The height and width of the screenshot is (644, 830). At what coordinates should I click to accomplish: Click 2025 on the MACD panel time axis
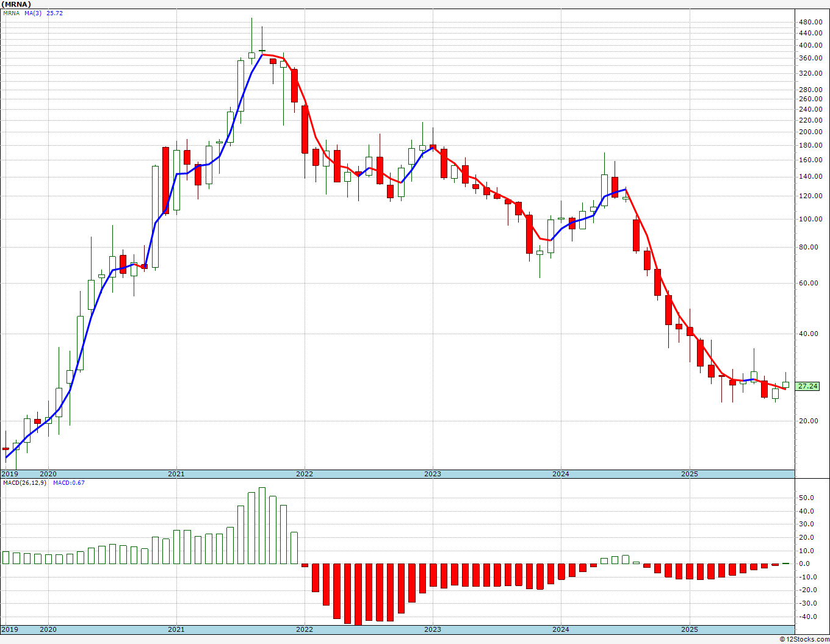coord(689,629)
